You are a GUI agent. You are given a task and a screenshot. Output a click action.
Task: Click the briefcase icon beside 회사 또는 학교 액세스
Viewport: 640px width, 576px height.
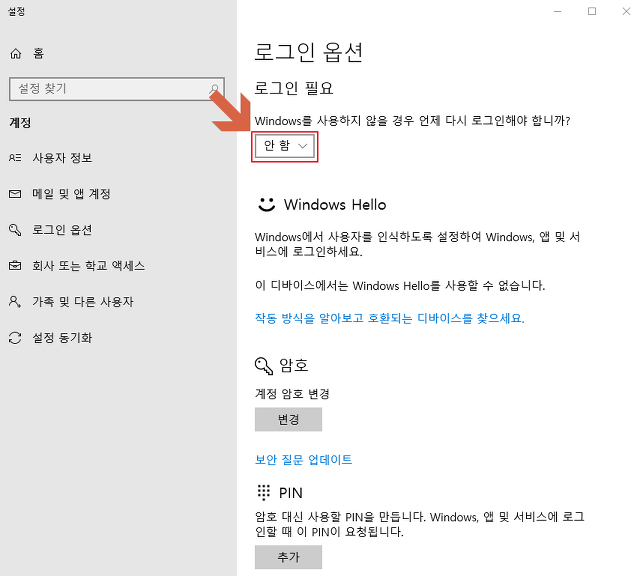point(15,266)
